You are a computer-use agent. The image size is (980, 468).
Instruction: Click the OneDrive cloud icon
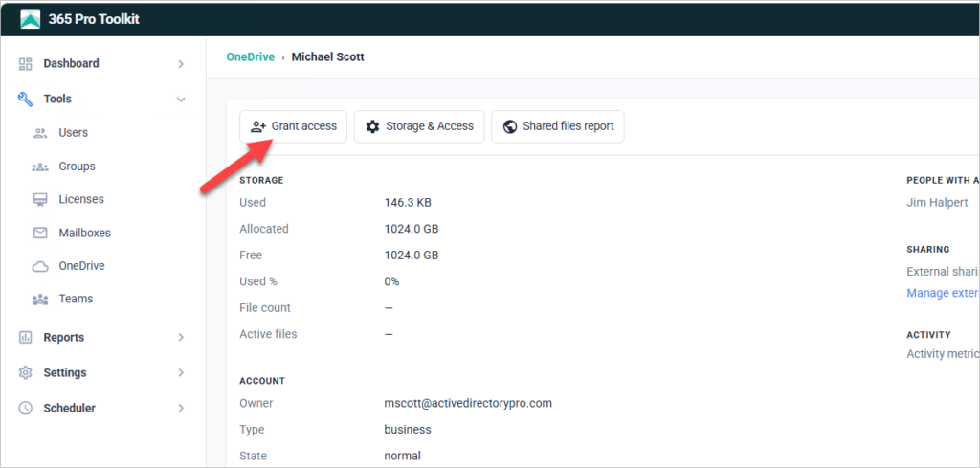40,266
